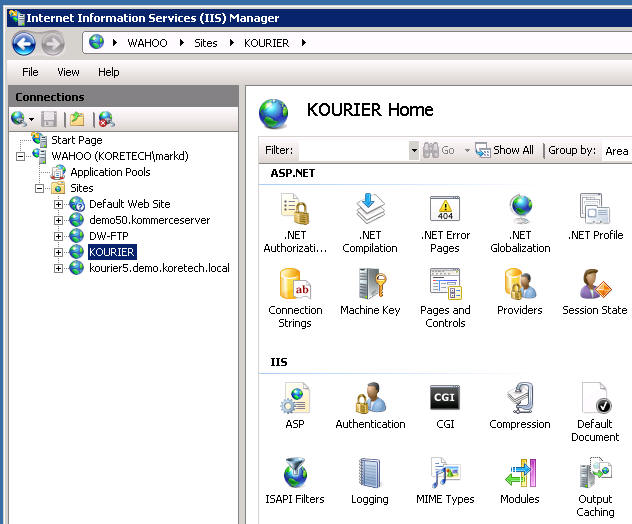The width and height of the screenshot is (632, 524).
Task: Open Machine Key feature
Action: tap(370, 292)
